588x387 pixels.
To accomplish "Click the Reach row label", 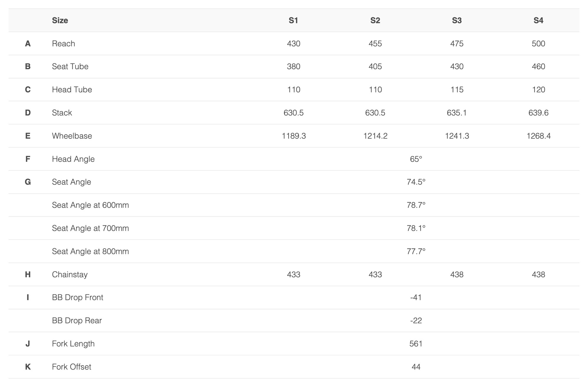I will 64,43.
